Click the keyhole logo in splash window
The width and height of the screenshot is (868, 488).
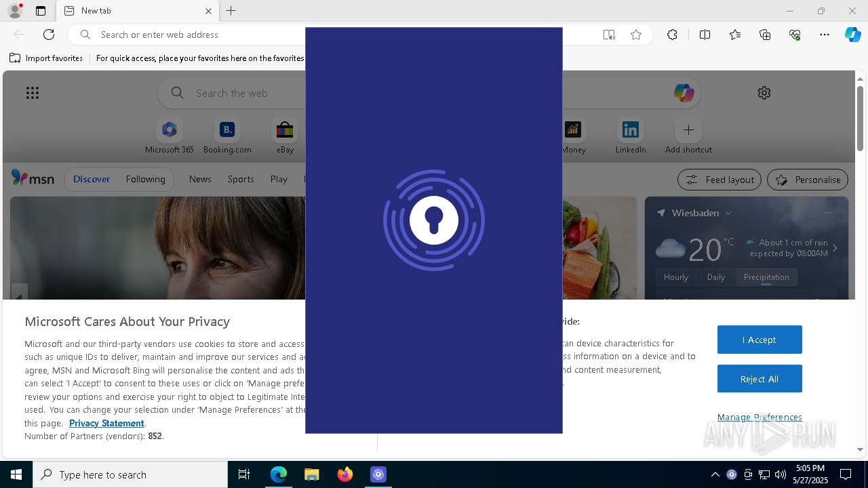click(x=434, y=220)
